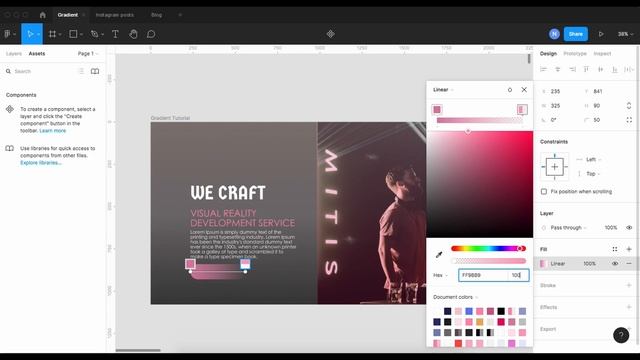Screen dimensions: 640x360
Task: Open the Explore libraries link
Action: click(x=41, y=162)
